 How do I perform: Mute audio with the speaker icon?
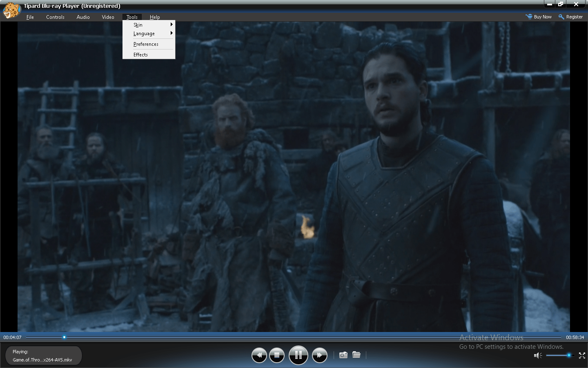pyautogui.click(x=538, y=355)
